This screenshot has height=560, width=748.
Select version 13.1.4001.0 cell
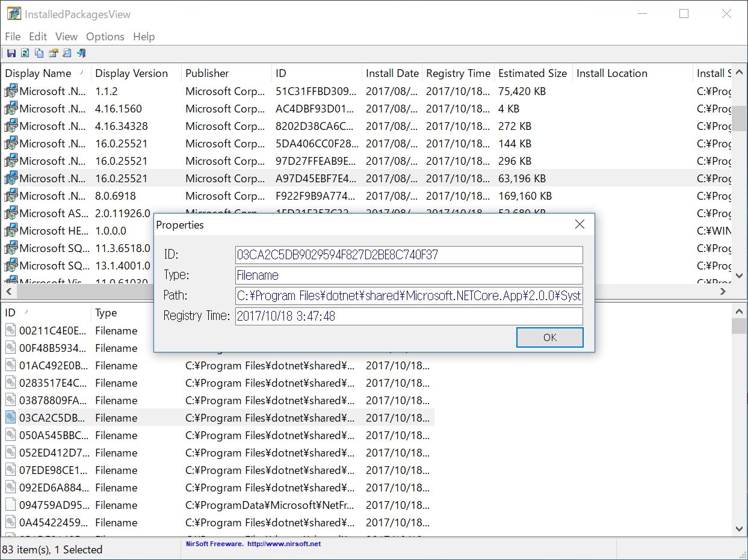point(123,265)
